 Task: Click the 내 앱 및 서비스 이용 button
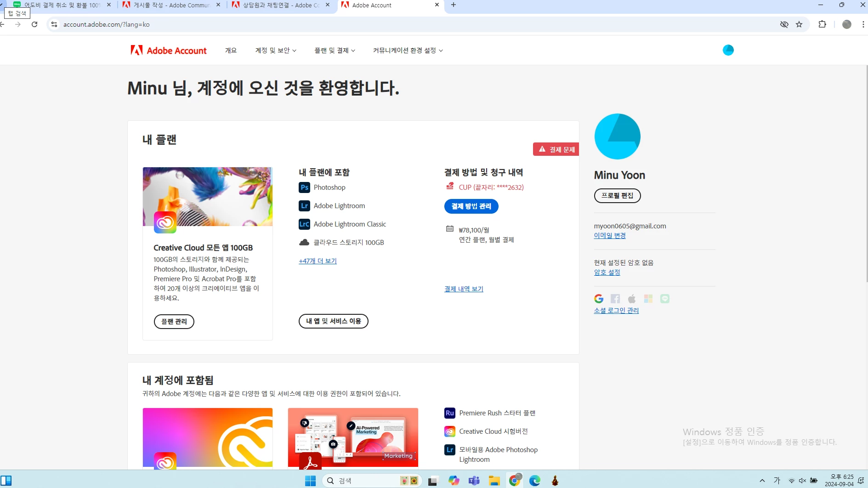tap(333, 321)
